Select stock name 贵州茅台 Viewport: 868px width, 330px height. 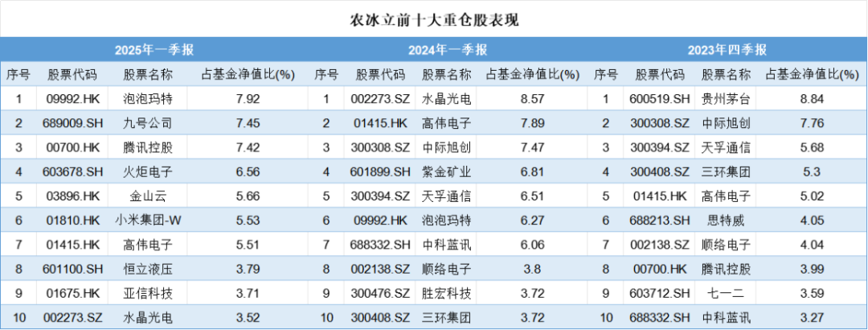[727, 99]
